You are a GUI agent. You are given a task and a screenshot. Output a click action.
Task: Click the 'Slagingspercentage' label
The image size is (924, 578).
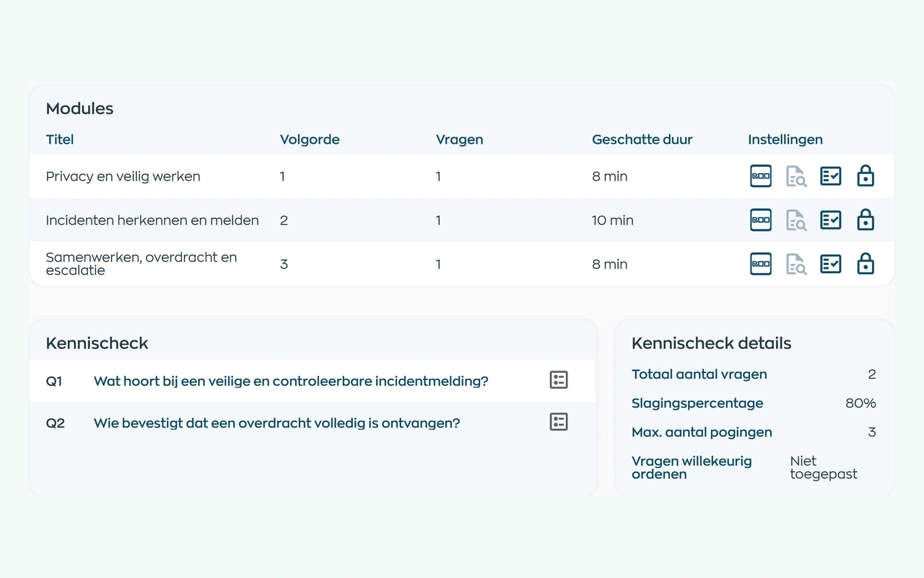pos(697,403)
